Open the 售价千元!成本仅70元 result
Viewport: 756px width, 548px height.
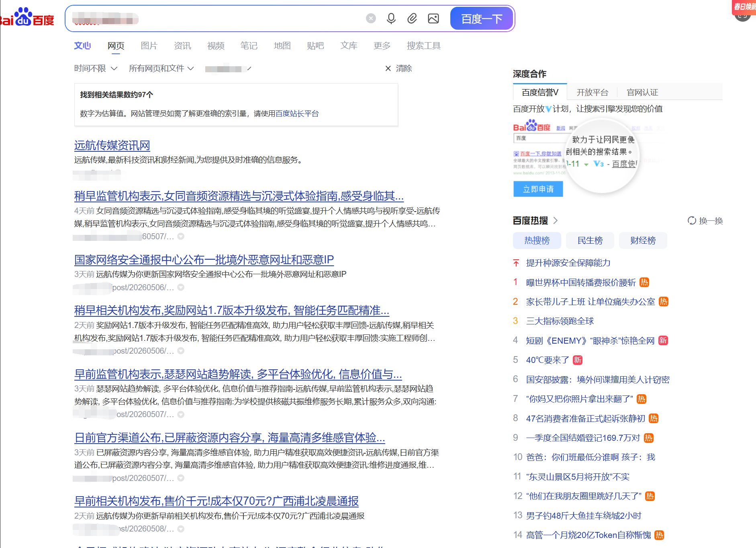click(x=217, y=501)
